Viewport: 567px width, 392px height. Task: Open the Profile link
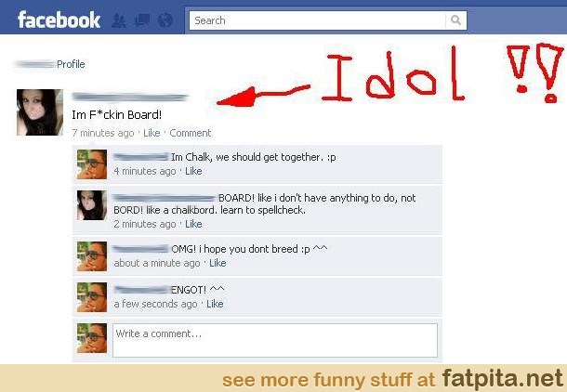(x=71, y=64)
